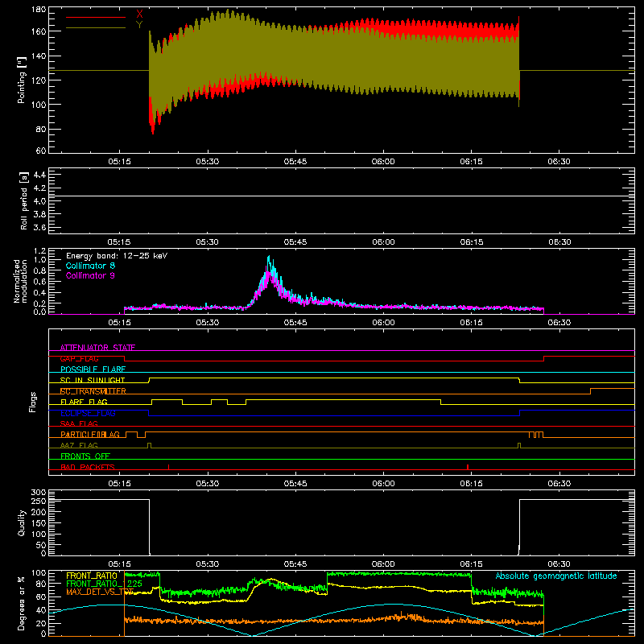Click the olive flag pulse under PARTICLE_FLAG near 05:20
Screen dimensions: 644x644
(x=149, y=445)
